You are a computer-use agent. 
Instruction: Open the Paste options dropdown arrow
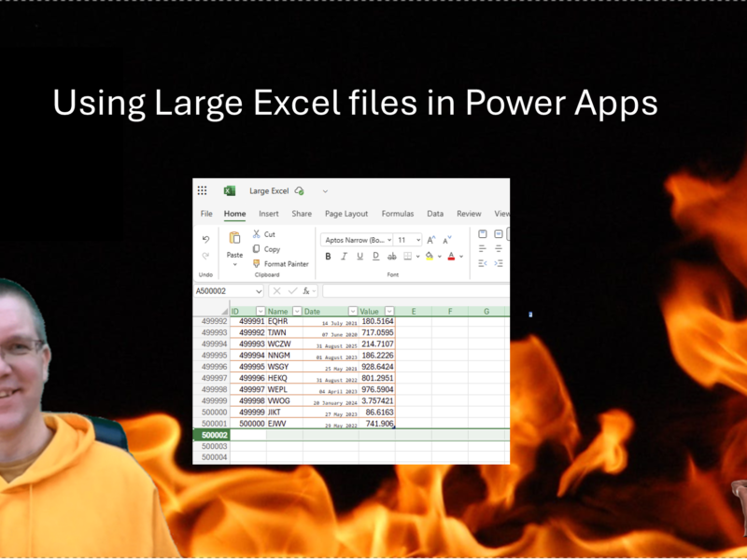[x=234, y=265]
